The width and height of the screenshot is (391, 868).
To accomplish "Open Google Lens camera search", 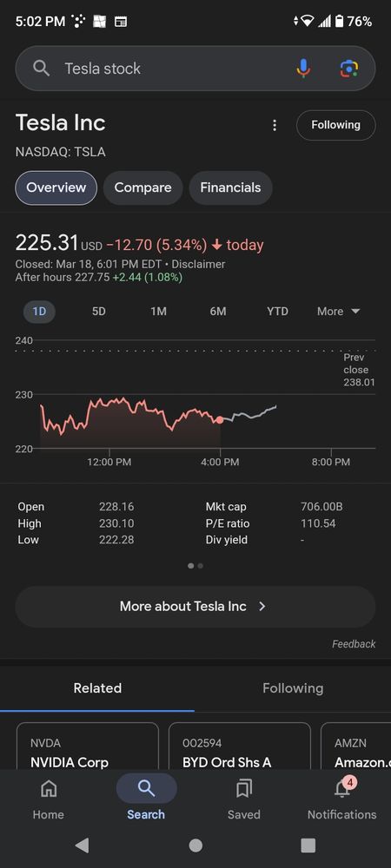I will pyautogui.click(x=348, y=68).
